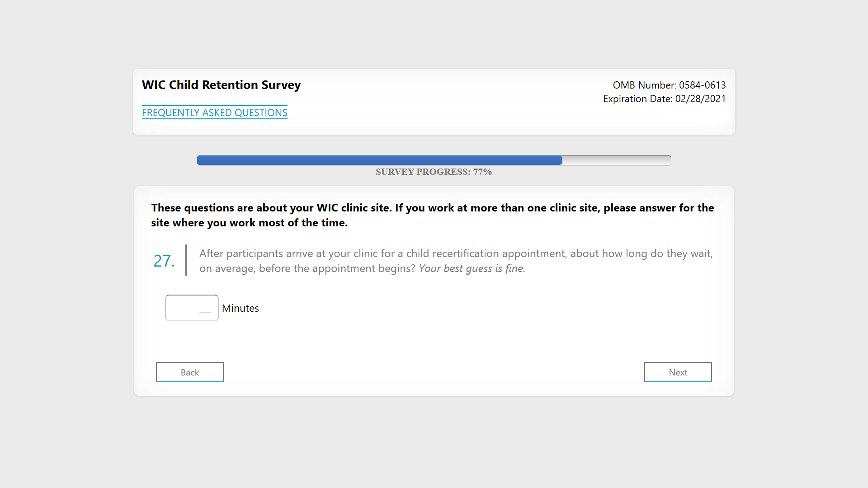
Task: Click the WIC Child Retention Survey title
Action: (221, 85)
